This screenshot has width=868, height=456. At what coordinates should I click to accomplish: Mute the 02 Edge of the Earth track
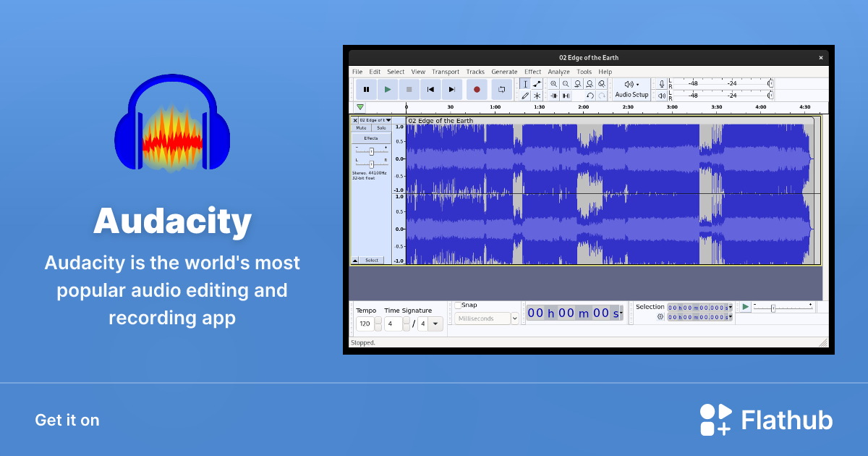[362, 127]
